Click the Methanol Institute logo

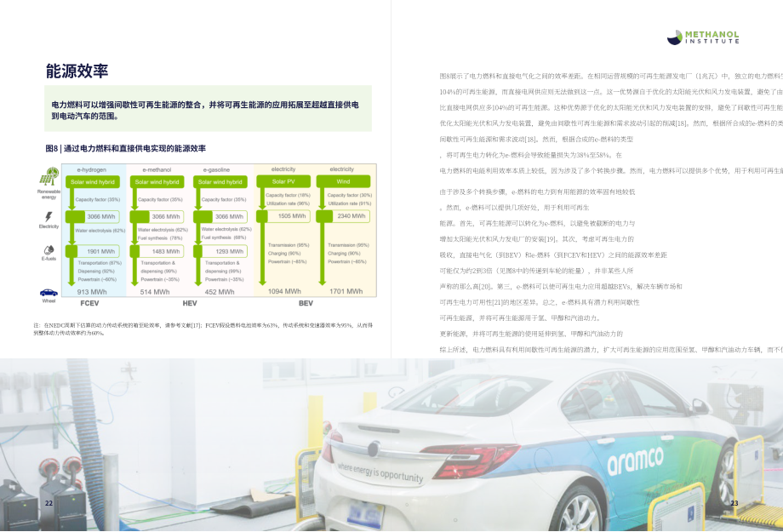(x=703, y=37)
